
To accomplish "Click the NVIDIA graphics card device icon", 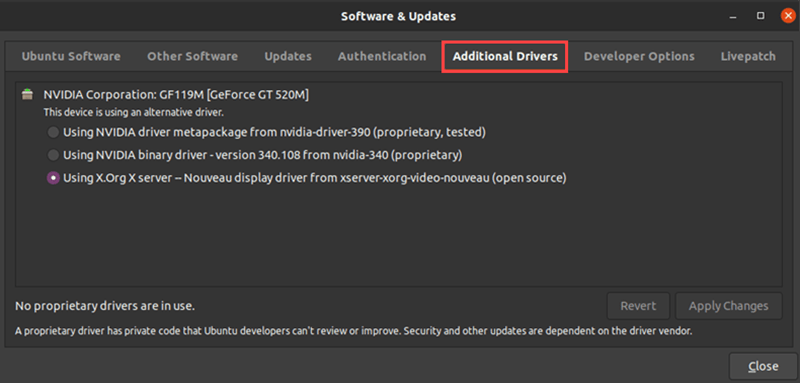I will [x=28, y=95].
